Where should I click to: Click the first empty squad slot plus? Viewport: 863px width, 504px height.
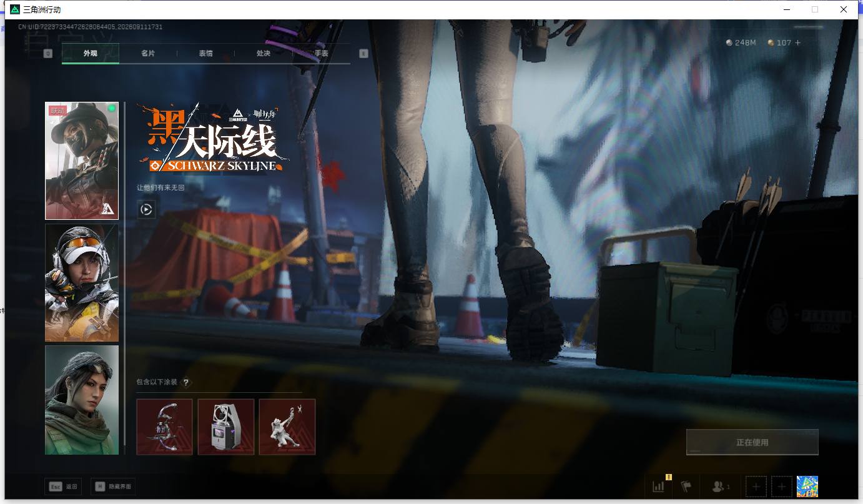click(756, 487)
